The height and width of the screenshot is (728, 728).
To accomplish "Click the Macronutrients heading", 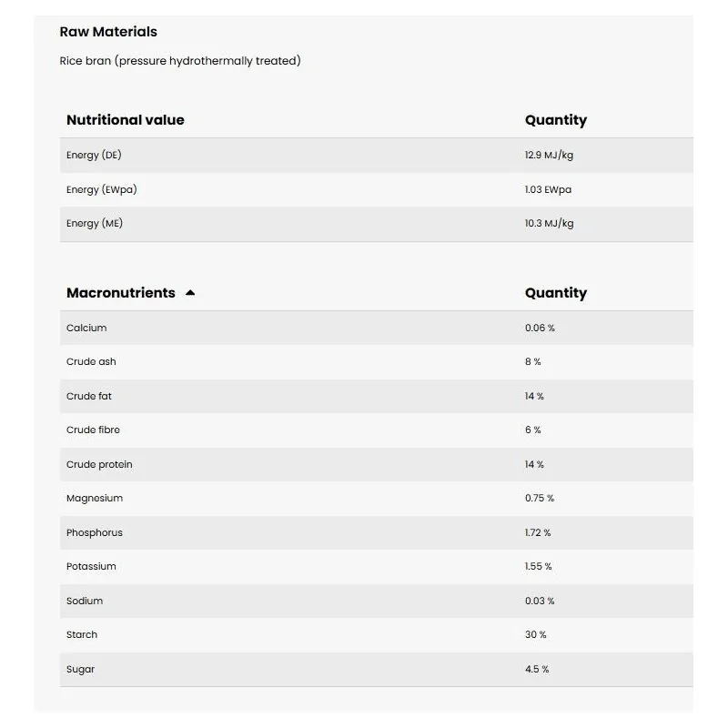I will coord(120,293).
